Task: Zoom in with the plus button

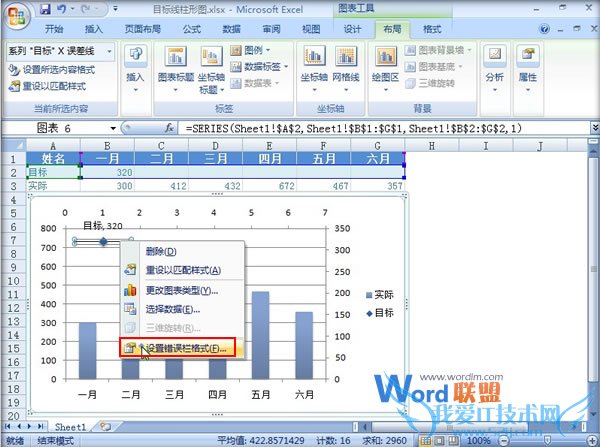Action: coord(593,441)
